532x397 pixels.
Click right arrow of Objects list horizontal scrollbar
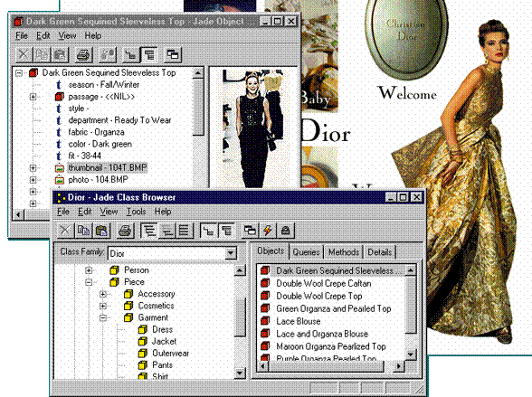(399, 366)
